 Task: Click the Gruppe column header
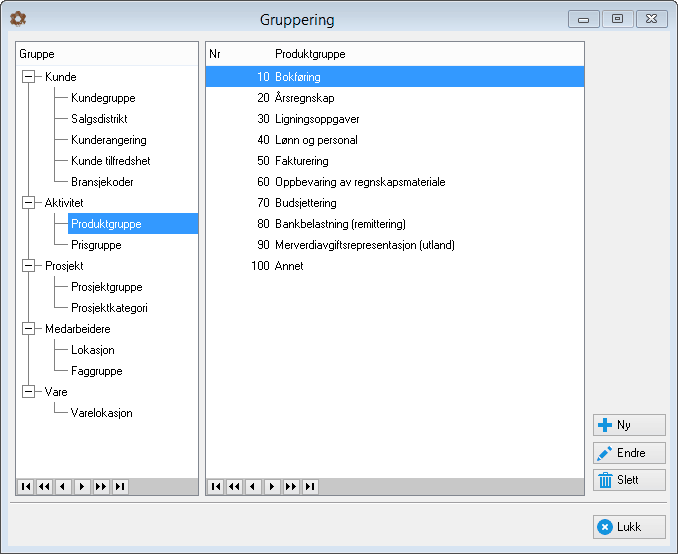[x=107, y=54]
